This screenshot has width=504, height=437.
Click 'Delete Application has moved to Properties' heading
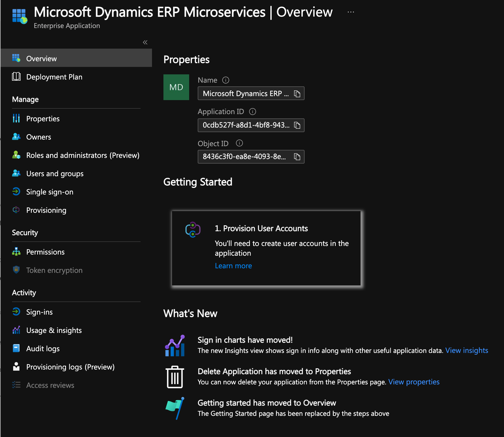coord(274,372)
